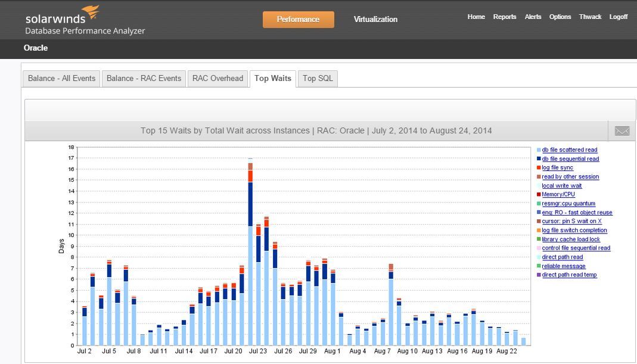Click the Reports navigation link
This screenshot has height=364, width=637.
click(505, 17)
